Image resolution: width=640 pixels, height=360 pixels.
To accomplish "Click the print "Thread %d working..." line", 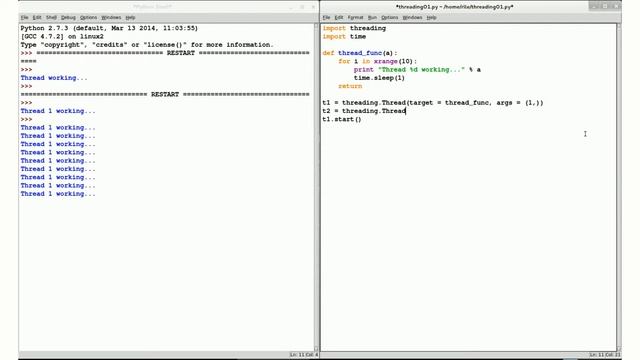I will (417, 70).
